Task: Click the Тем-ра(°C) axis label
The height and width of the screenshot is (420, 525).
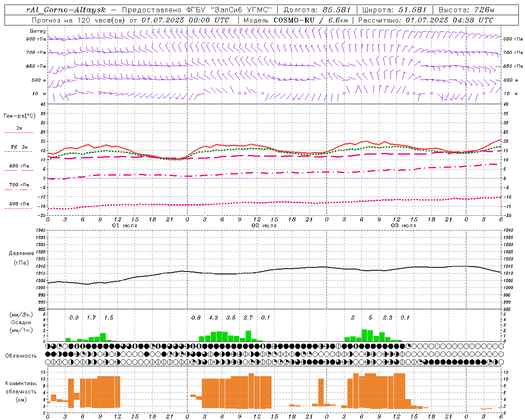Action: tap(19, 116)
